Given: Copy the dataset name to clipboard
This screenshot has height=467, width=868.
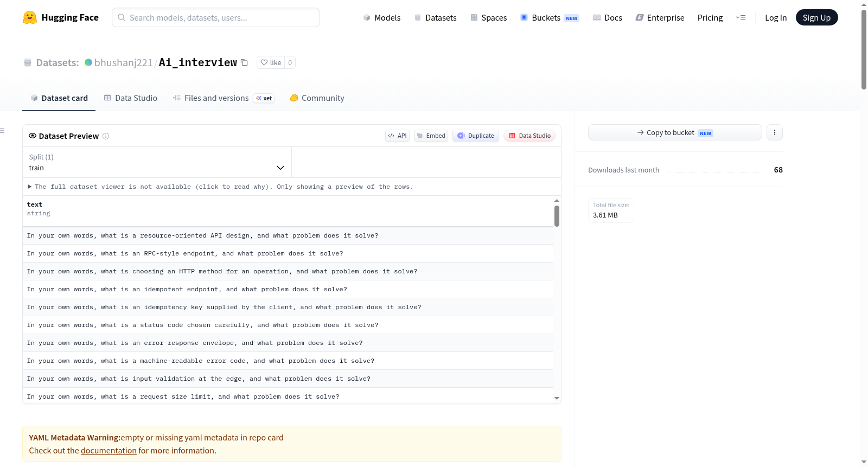Looking at the screenshot, I should 245,62.
